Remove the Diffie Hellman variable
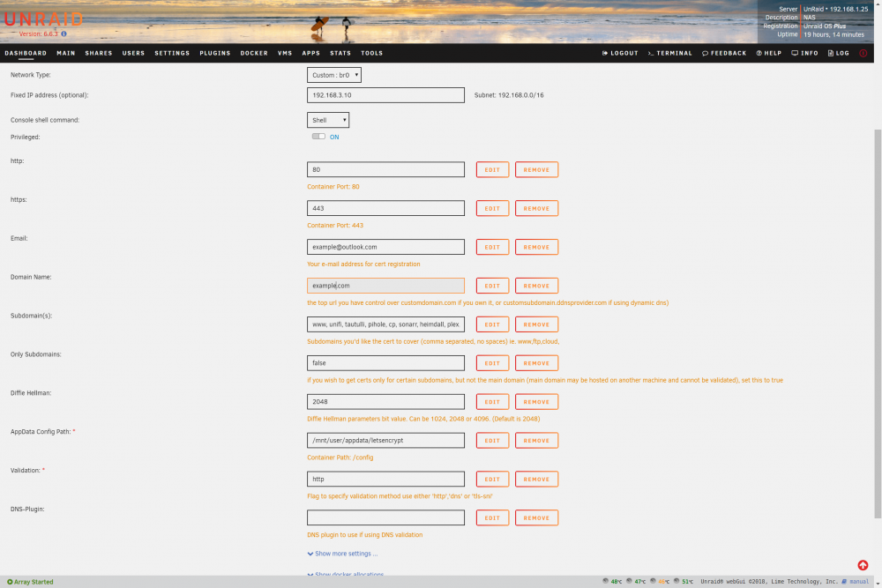 [x=536, y=402]
